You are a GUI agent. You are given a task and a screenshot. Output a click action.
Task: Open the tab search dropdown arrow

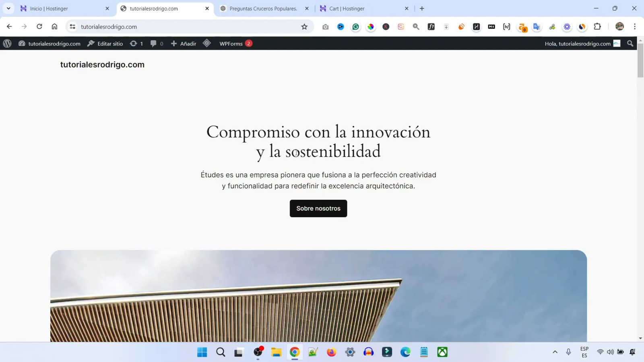coord(8,8)
